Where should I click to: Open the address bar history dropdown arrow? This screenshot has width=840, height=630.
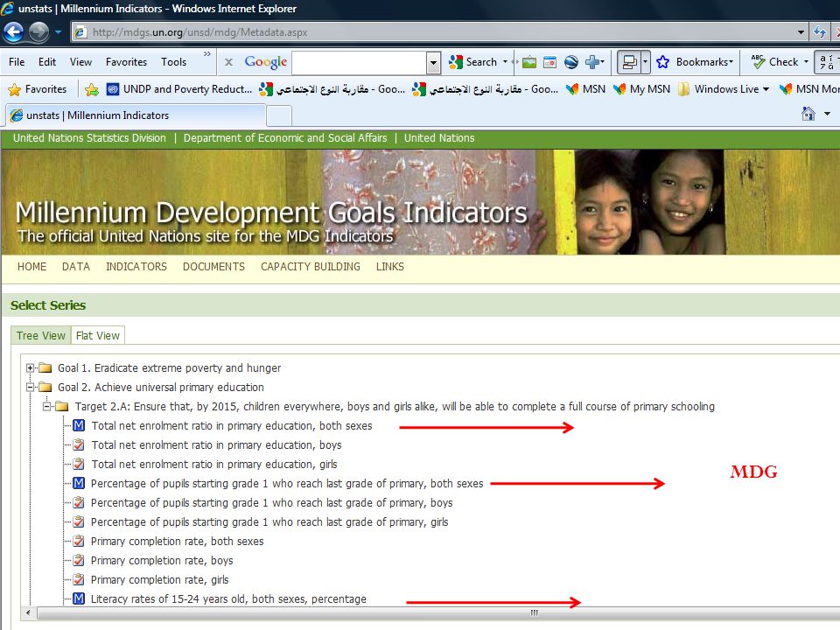pyautogui.click(x=801, y=32)
